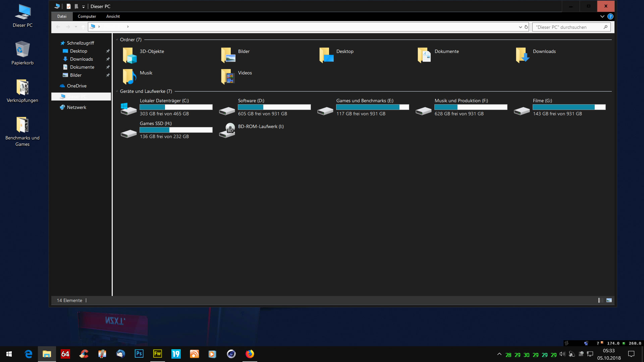Select Netzwerk in the navigation pane
The width and height of the screenshot is (644, 362).
76,107
